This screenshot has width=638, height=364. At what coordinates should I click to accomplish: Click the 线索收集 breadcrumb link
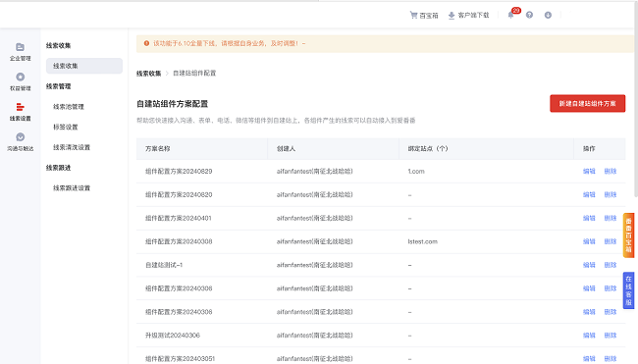(148, 74)
